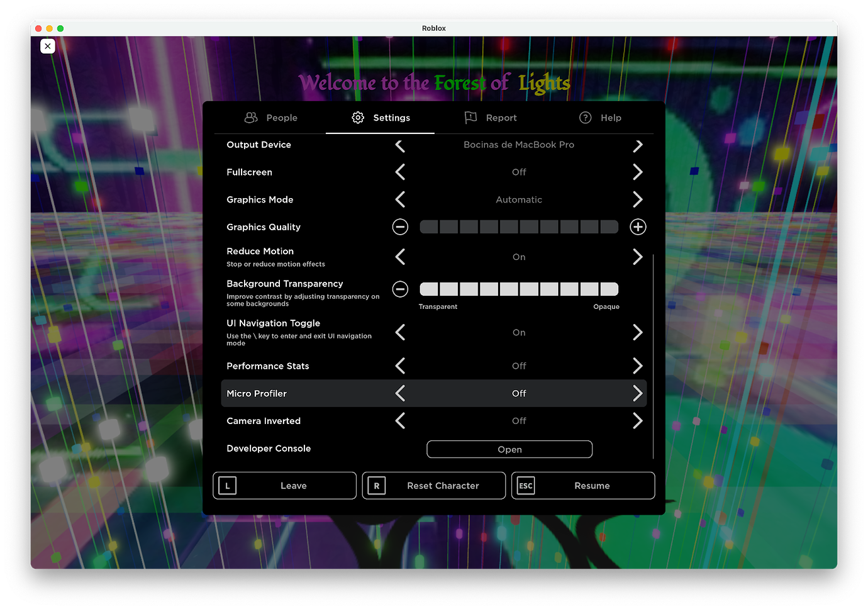Increase Graphics Quality with the plus icon

coord(638,226)
